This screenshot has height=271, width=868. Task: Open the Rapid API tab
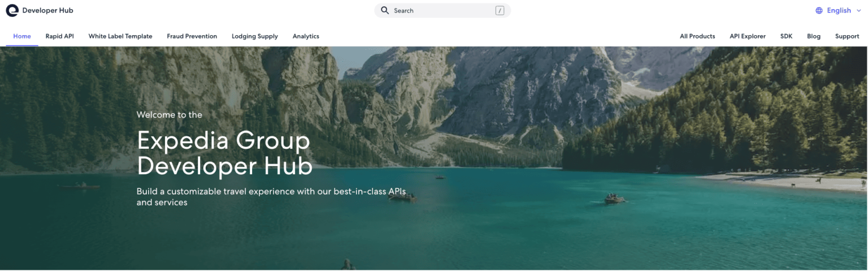[x=60, y=36]
